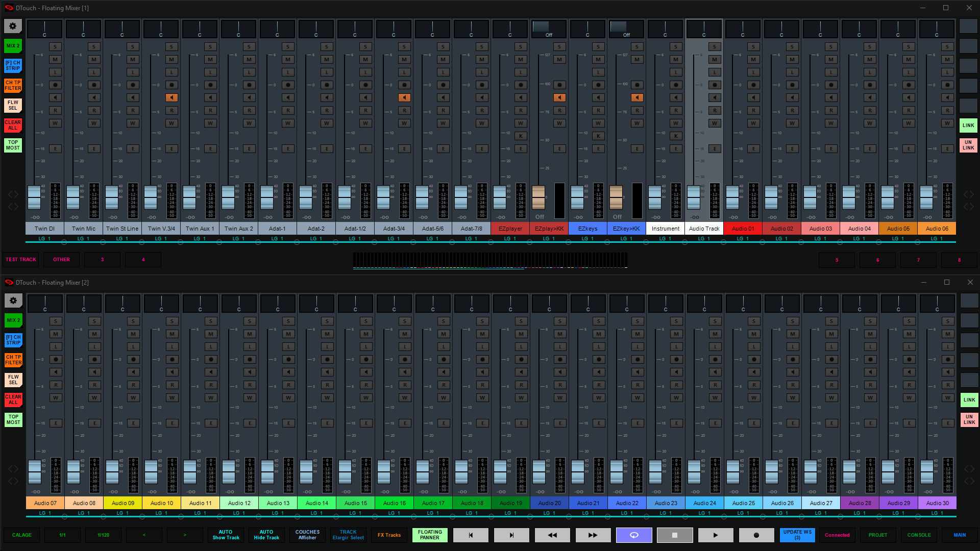Click the FLW SEL icon in mixer
The height and width of the screenshot is (551, 980).
(x=12, y=105)
